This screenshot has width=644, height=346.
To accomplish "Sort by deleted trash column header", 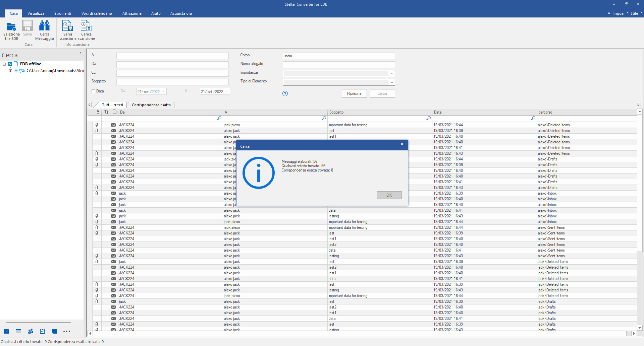I will pyautogui.click(x=106, y=112).
